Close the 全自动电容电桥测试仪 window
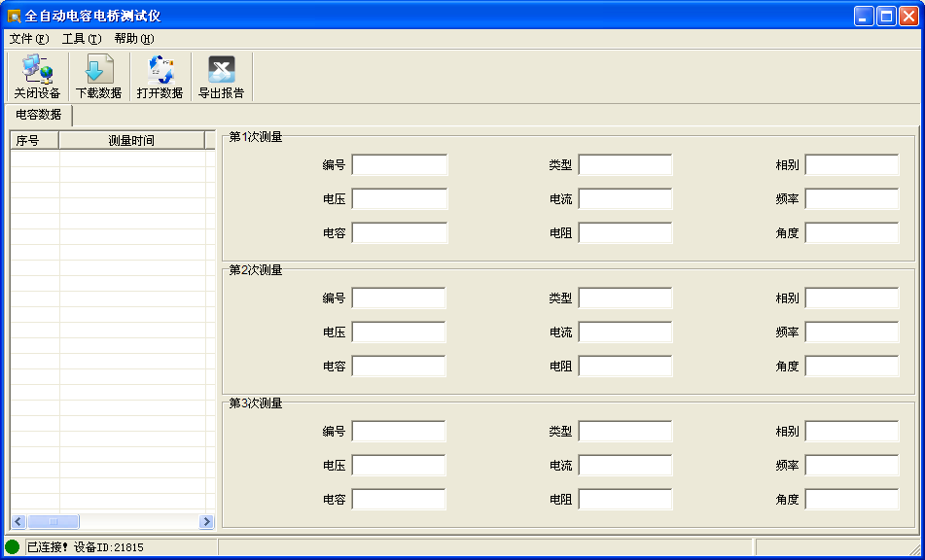 point(908,16)
